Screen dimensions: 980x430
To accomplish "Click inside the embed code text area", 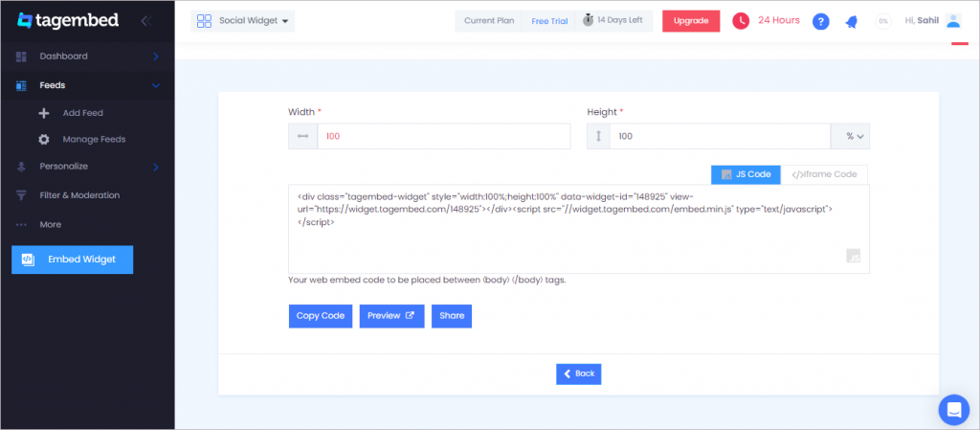I will click(x=579, y=229).
